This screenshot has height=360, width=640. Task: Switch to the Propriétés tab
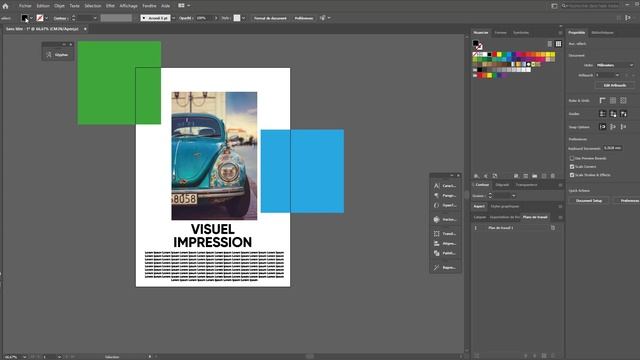(577, 33)
